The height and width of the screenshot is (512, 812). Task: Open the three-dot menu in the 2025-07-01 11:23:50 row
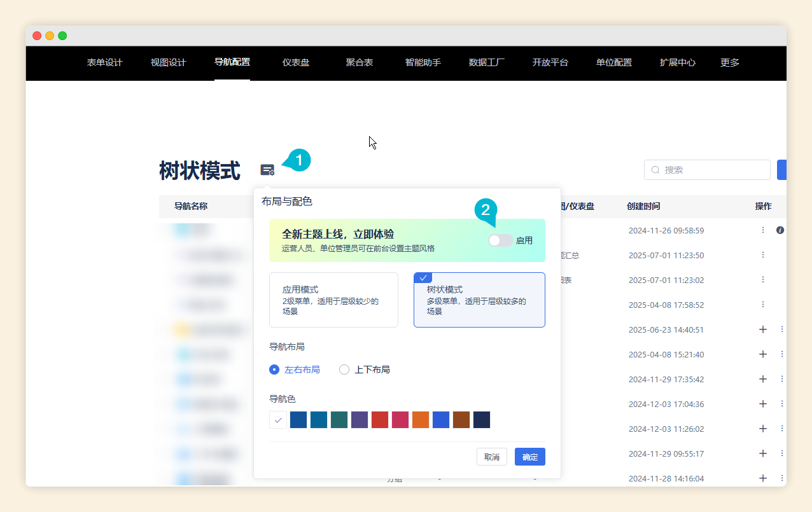(763, 255)
